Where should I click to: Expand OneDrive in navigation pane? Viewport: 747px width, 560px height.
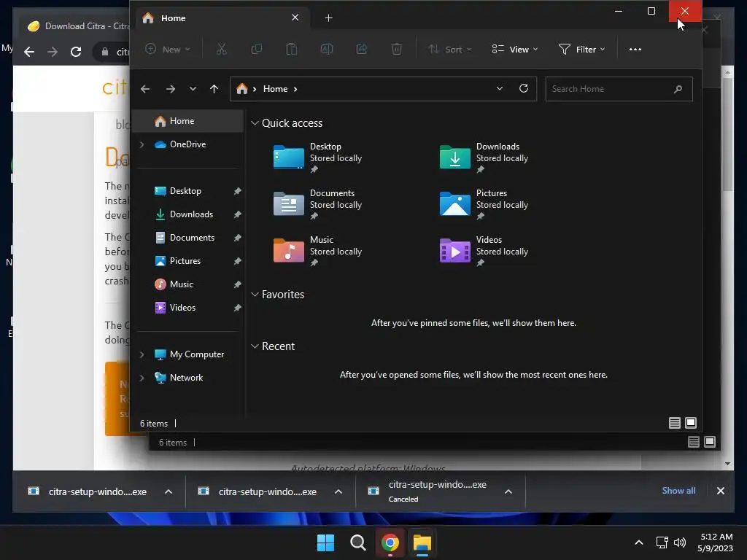[x=142, y=144]
